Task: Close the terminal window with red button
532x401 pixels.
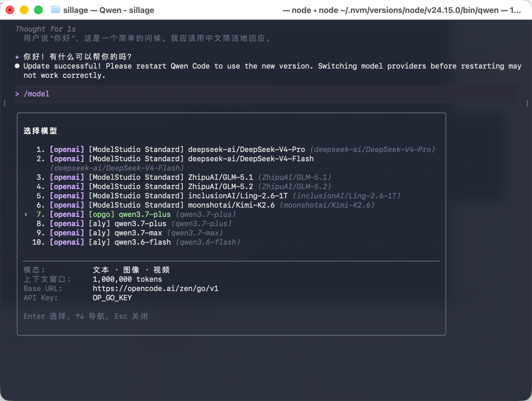Action: click(x=10, y=10)
